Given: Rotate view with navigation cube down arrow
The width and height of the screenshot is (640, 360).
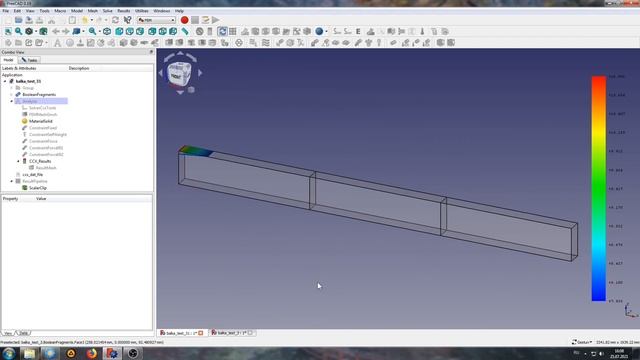Looking at the screenshot, I should tap(180, 92).
